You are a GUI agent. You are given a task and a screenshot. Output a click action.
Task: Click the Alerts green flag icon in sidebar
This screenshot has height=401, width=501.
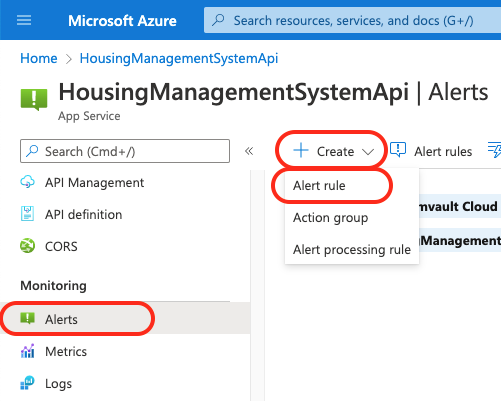[x=27, y=318]
